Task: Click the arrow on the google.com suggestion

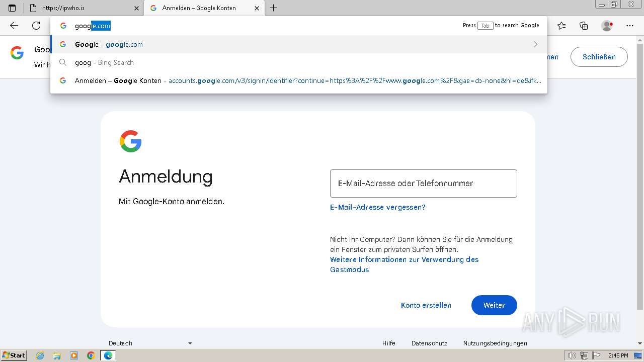Action: coord(535,44)
